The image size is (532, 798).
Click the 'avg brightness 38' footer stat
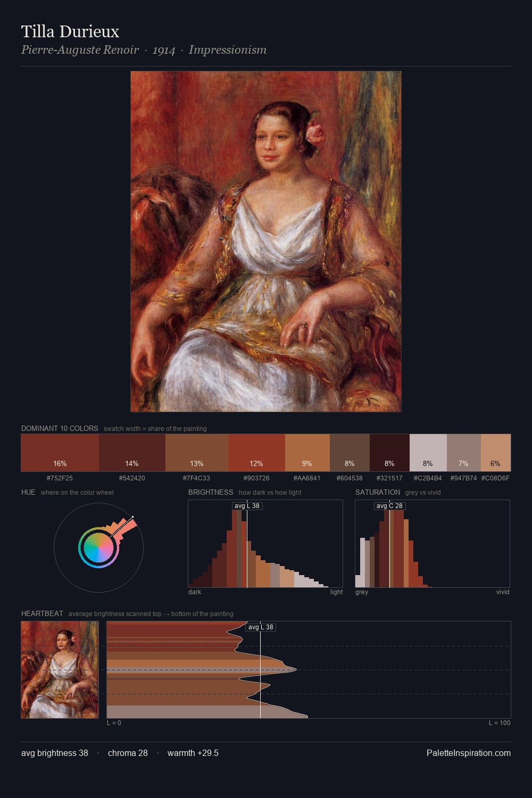point(55,753)
